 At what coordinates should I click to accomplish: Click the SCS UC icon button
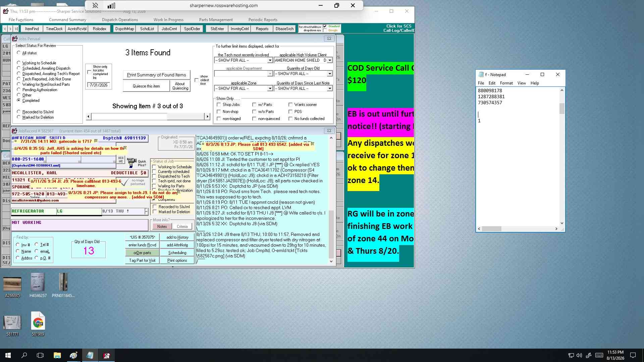click(x=121, y=160)
